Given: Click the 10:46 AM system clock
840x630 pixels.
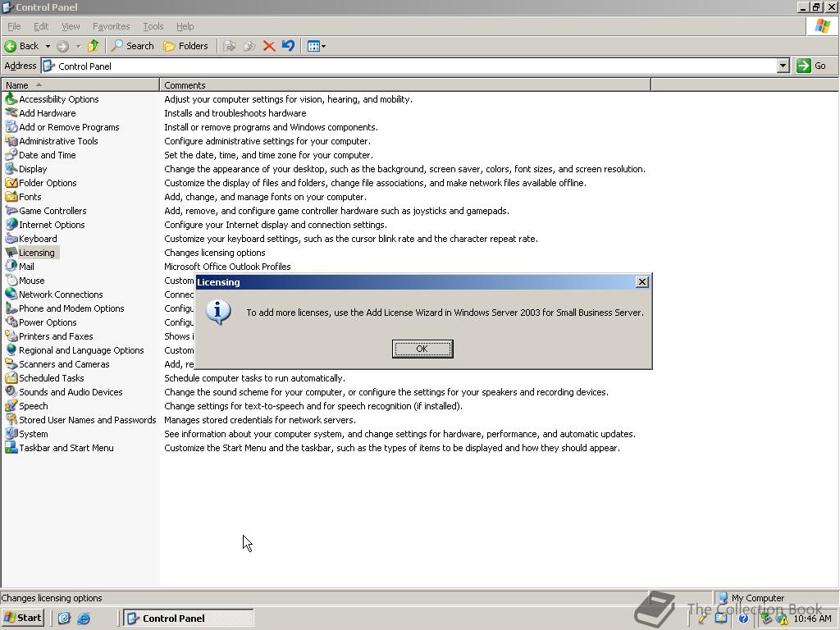Looking at the screenshot, I should pos(812,619).
